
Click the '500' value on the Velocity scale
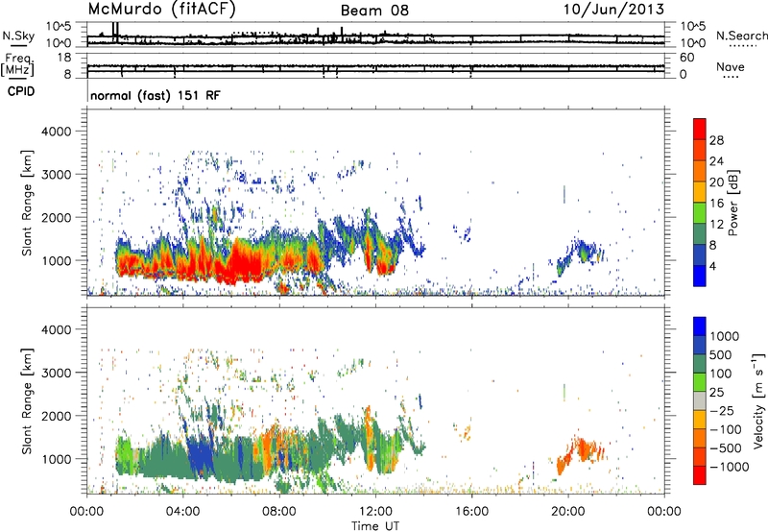coord(723,354)
